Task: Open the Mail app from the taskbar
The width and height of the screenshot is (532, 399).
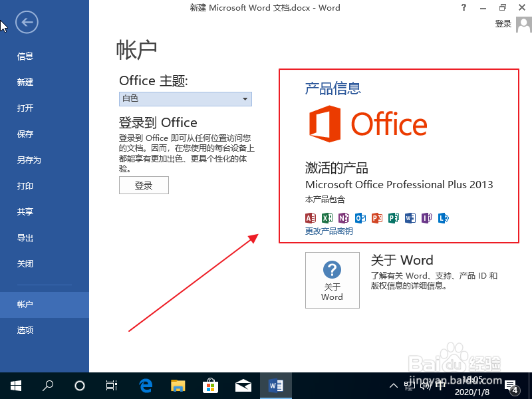Action: coord(243,386)
